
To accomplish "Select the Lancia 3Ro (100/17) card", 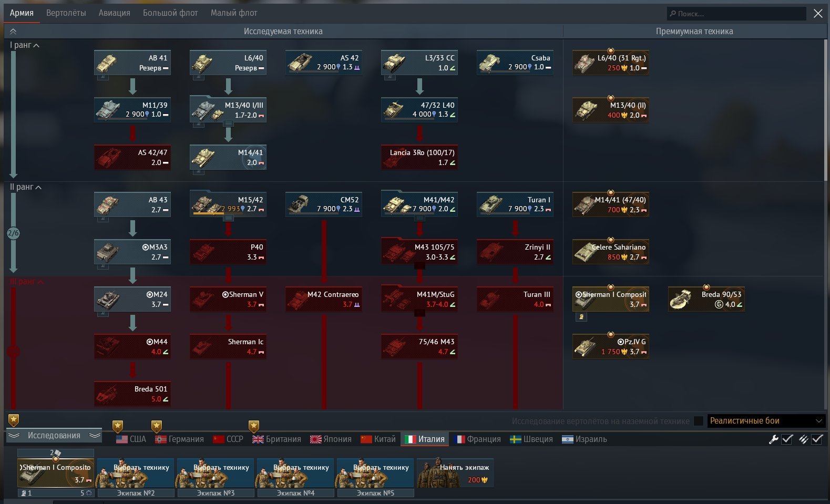I will point(419,157).
